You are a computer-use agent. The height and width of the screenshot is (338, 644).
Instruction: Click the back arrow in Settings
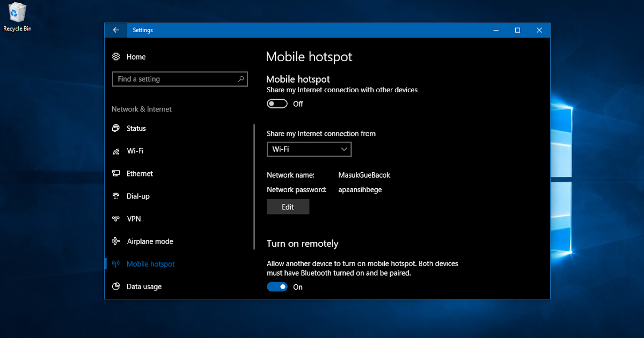(x=116, y=30)
